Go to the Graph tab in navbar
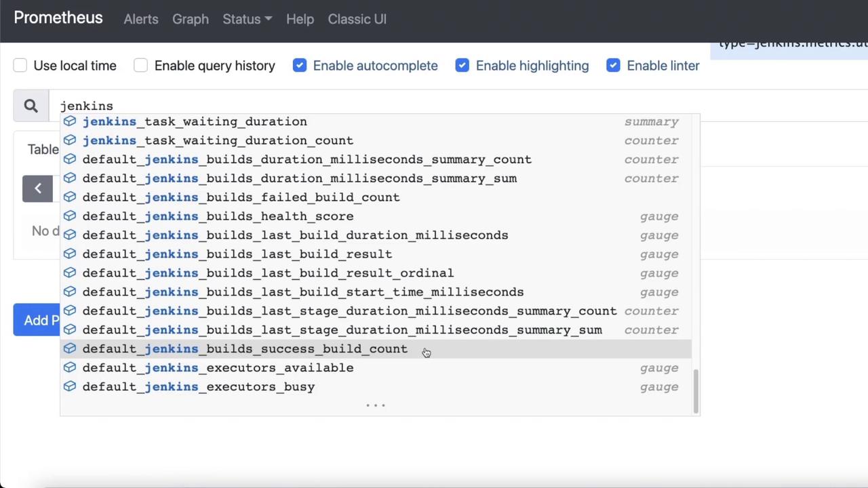The image size is (868, 488). (x=191, y=19)
